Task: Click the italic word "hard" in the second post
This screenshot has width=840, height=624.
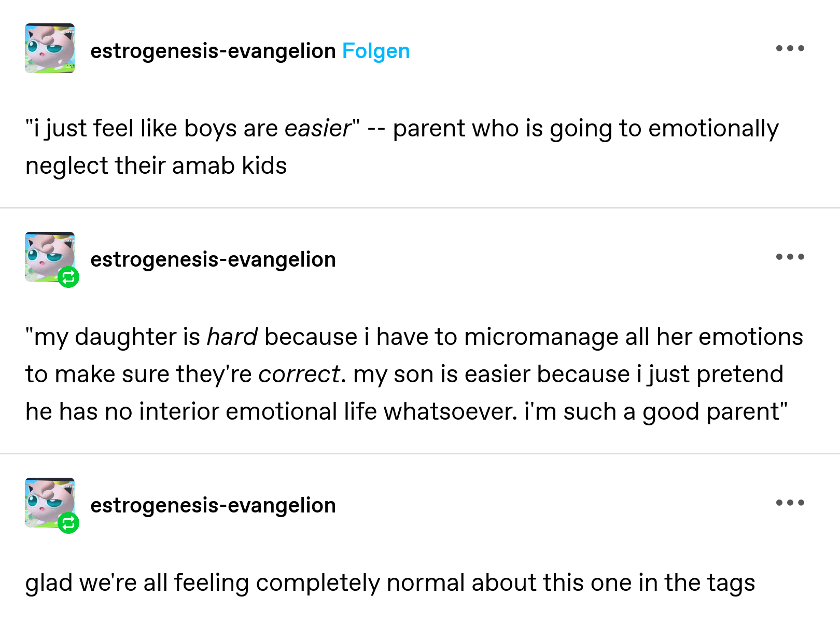Action: [x=232, y=337]
